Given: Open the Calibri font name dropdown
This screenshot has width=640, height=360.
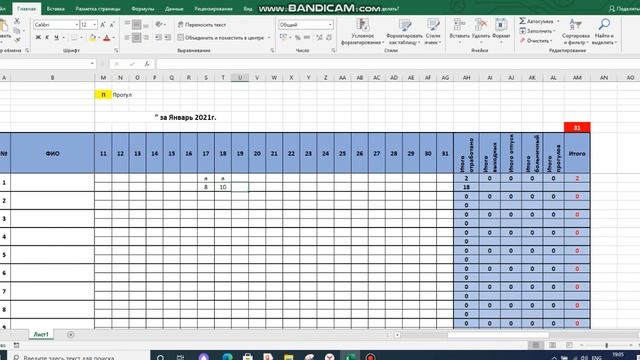Looking at the screenshot, I should pos(76,25).
